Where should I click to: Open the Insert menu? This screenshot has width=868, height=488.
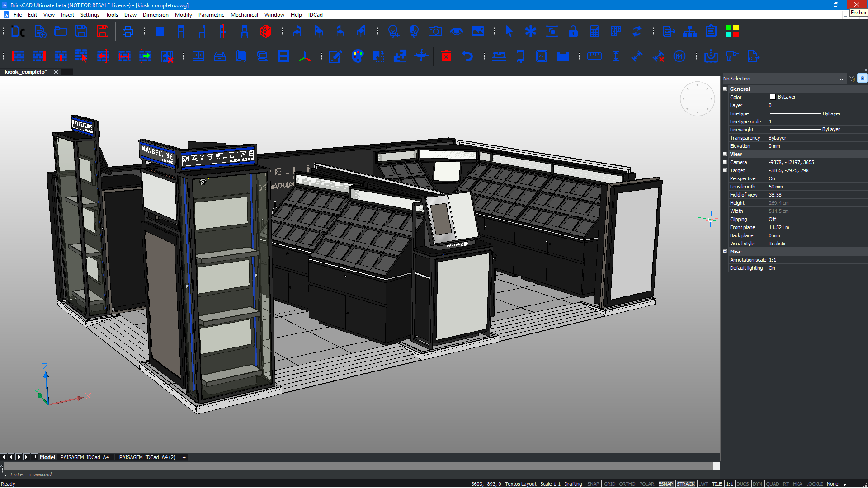pos(67,15)
